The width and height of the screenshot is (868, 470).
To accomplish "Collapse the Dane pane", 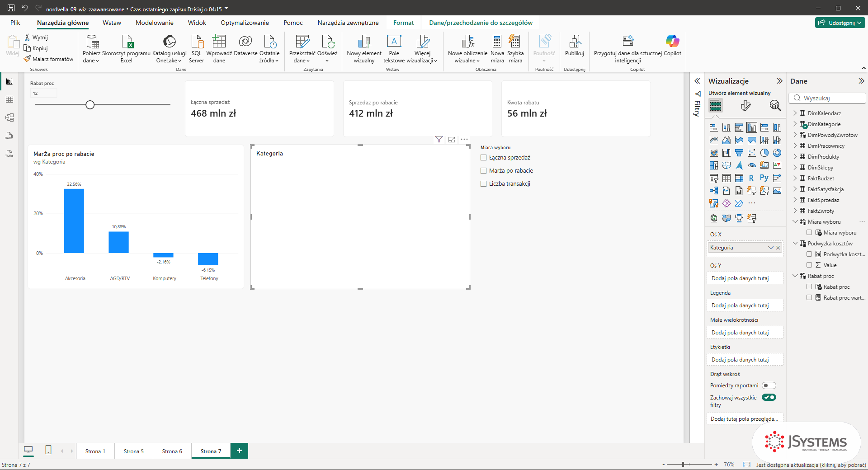I will [861, 81].
